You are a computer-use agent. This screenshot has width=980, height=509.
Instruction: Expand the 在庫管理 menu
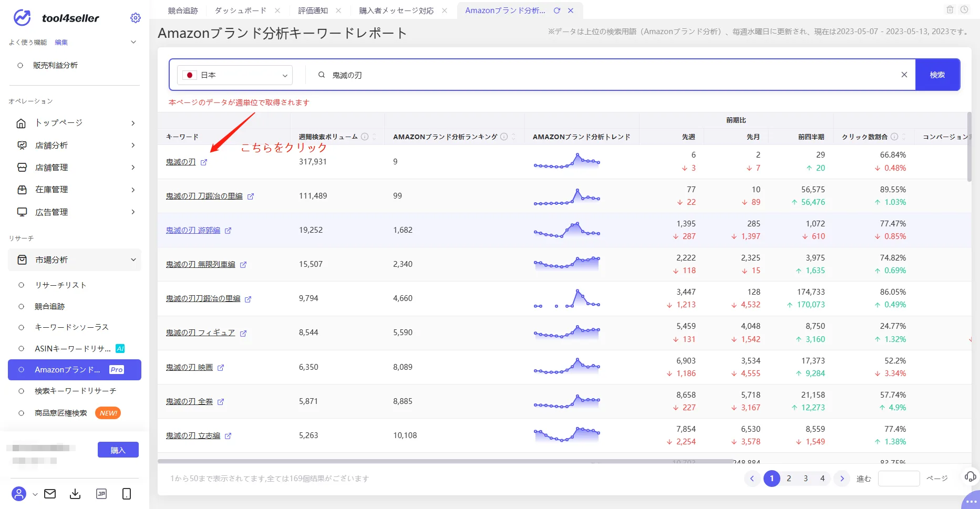click(75, 190)
